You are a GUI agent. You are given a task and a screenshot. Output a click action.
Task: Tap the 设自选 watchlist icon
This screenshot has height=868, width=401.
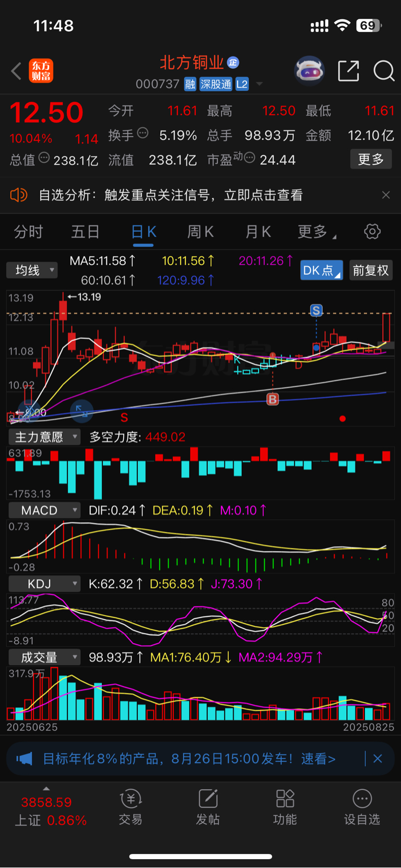(362, 807)
